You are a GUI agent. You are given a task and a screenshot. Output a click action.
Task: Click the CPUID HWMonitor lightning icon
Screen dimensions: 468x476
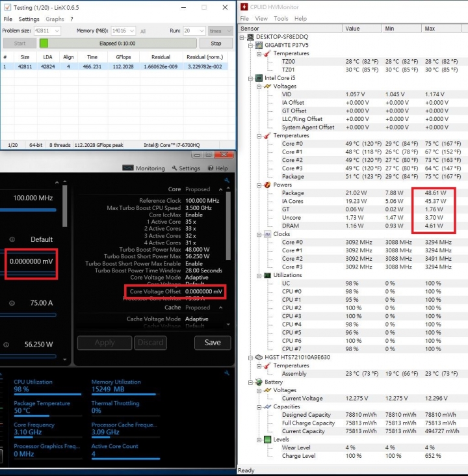244,7
